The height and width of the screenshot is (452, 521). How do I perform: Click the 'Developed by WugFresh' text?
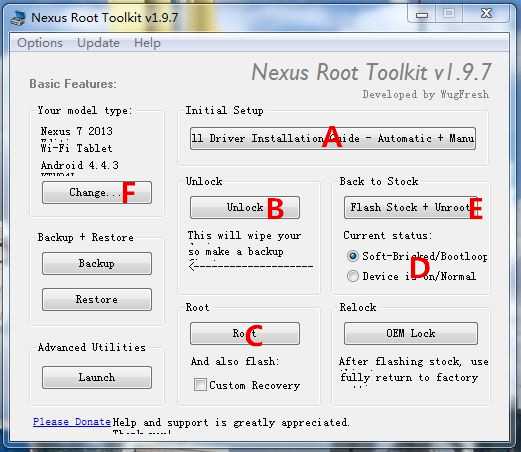coord(425,94)
